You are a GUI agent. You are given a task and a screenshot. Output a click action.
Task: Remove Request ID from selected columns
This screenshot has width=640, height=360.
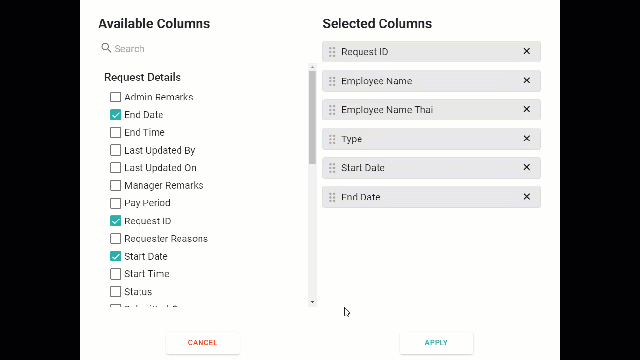pos(527,51)
